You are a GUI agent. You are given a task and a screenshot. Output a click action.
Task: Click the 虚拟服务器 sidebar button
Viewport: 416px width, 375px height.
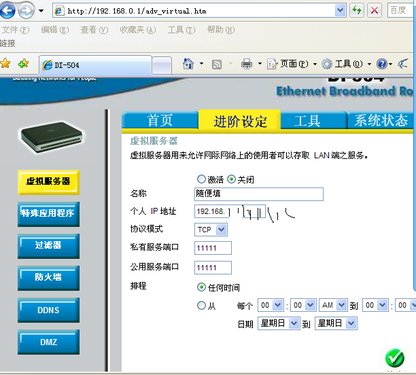point(48,182)
